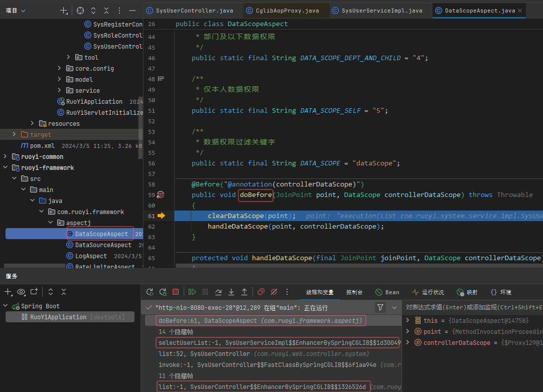The height and width of the screenshot is (392, 543).
Task: Expand the 'this' variable node
Action: click(408, 320)
